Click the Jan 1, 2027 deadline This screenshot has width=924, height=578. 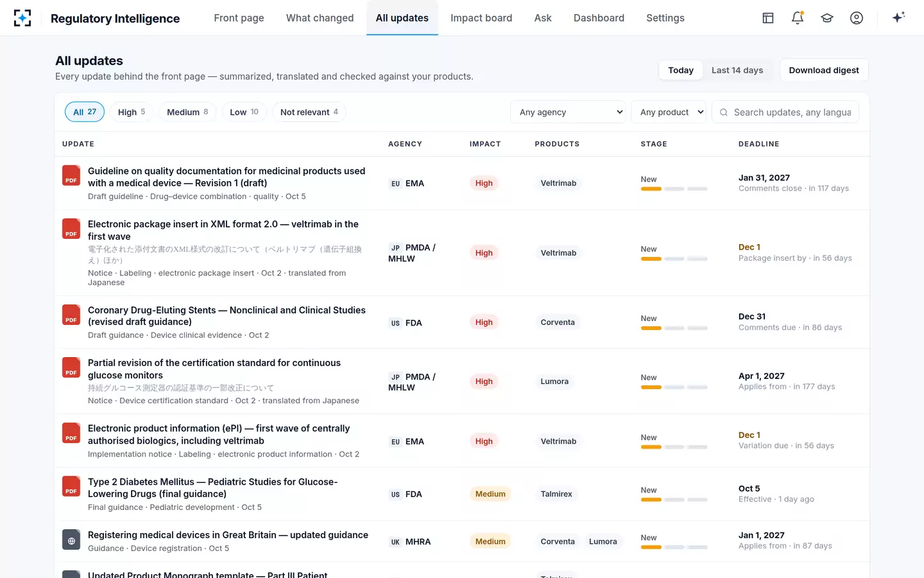click(762, 535)
